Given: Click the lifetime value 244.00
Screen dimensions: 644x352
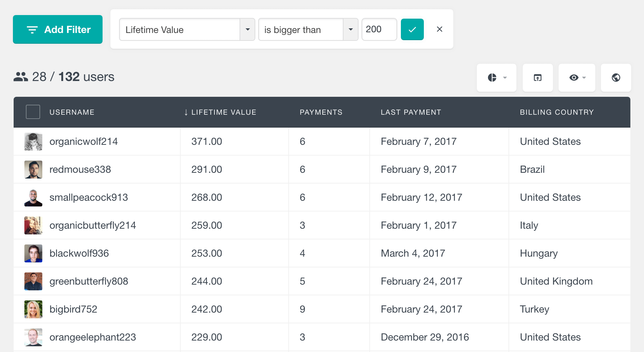Looking at the screenshot, I should tap(207, 281).
